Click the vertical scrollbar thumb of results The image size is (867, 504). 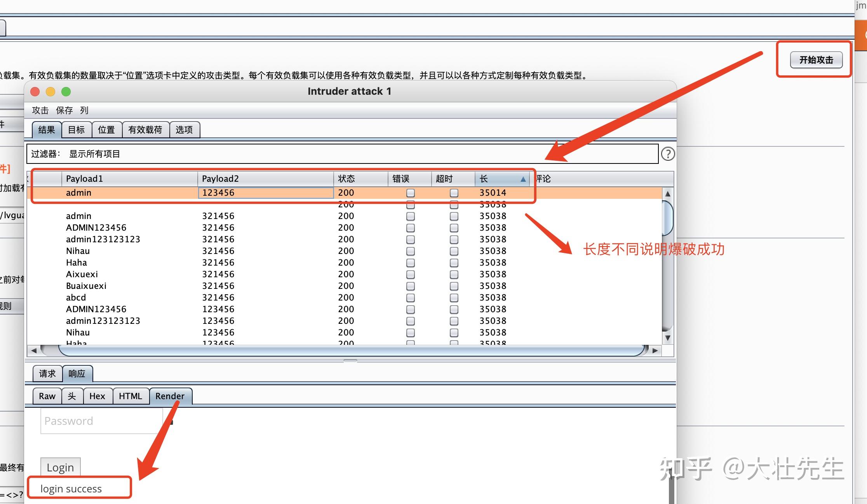[x=667, y=218]
